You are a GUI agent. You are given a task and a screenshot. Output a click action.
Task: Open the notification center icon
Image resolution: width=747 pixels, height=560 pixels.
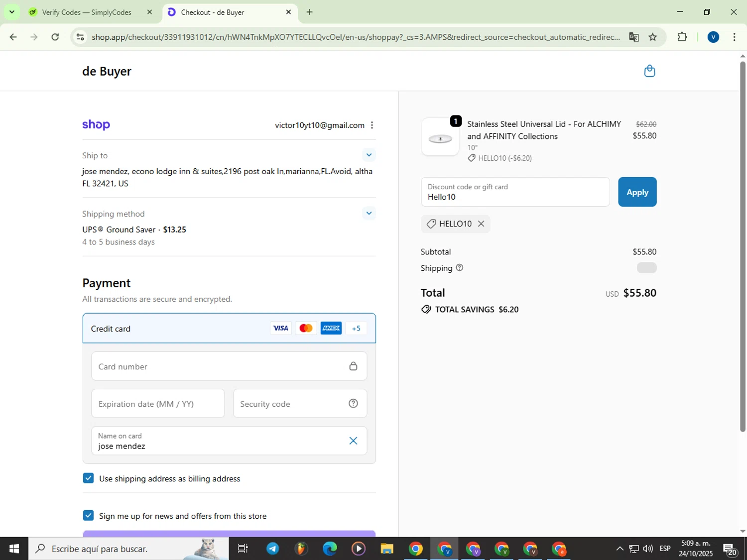pos(730,549)
